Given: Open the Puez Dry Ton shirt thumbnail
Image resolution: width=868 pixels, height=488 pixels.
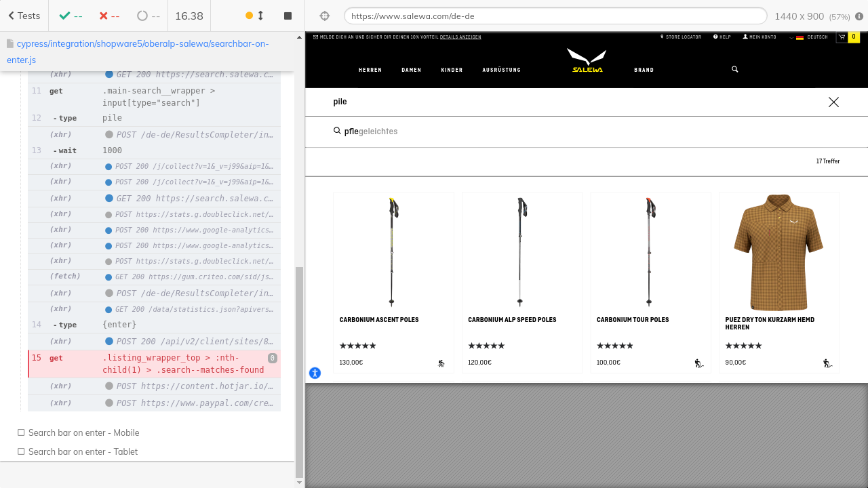Looking at the screenshot, I should coord(779,252).
